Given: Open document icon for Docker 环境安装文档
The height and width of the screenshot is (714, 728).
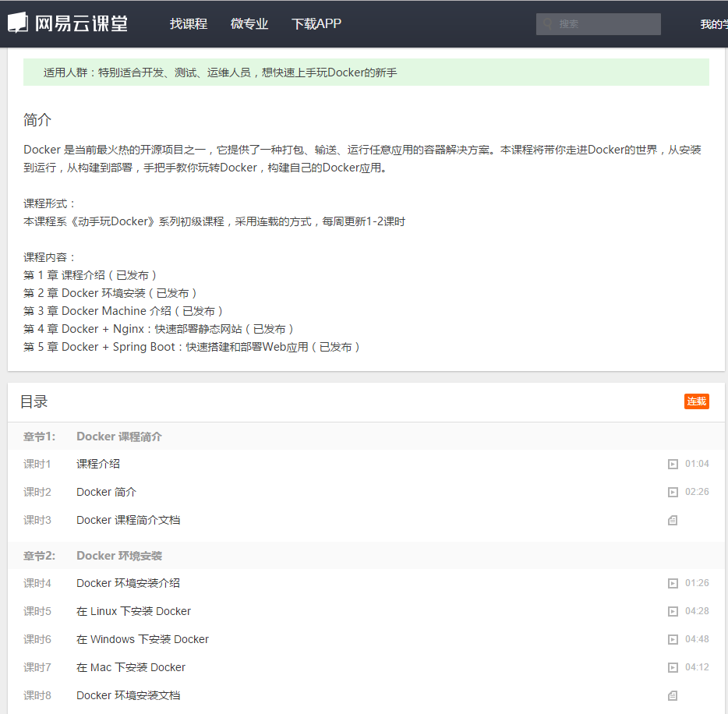Looking at the screenshot, I should pos(672,695).
